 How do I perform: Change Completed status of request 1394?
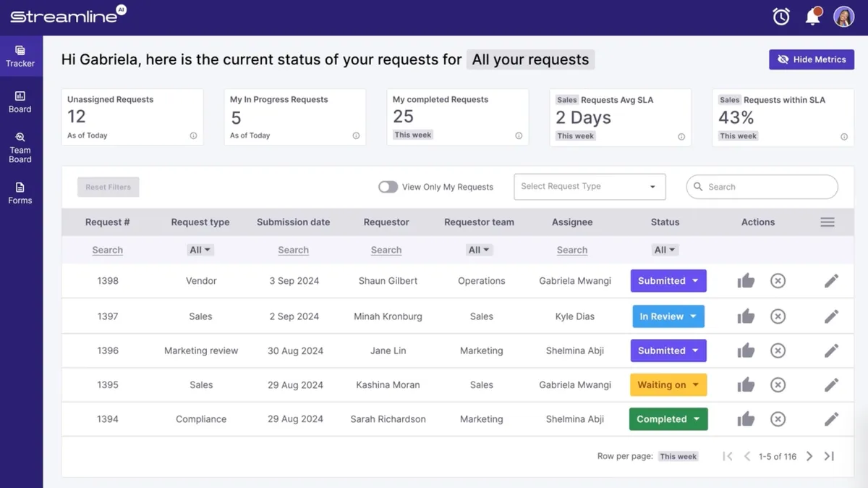pos(668,419)
